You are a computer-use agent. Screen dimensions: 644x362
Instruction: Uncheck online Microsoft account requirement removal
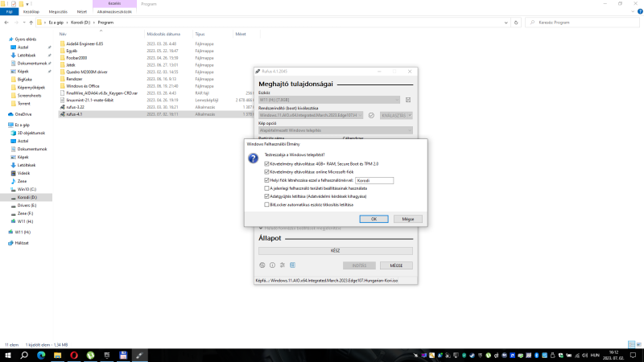tap(266, 172)
